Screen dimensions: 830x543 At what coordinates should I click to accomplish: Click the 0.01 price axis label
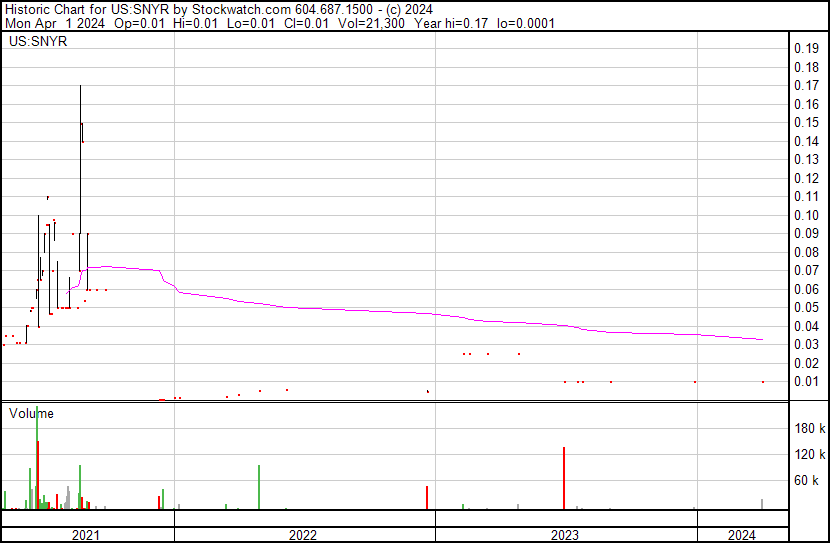(806, 381)
